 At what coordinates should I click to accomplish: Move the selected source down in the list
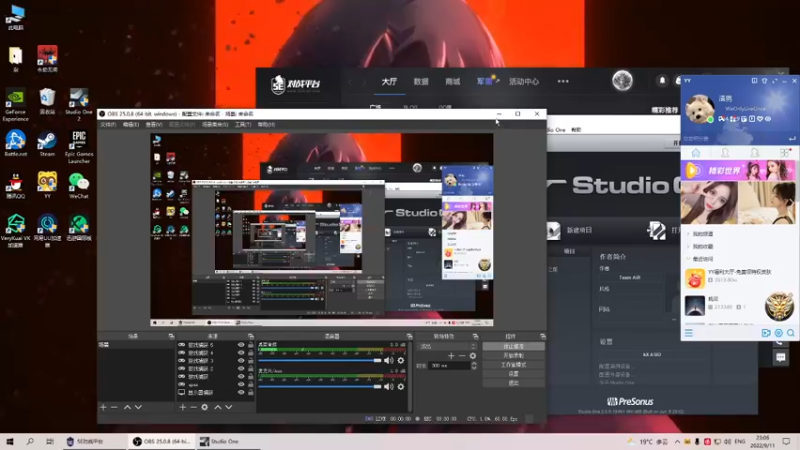(x=229, y=407)
